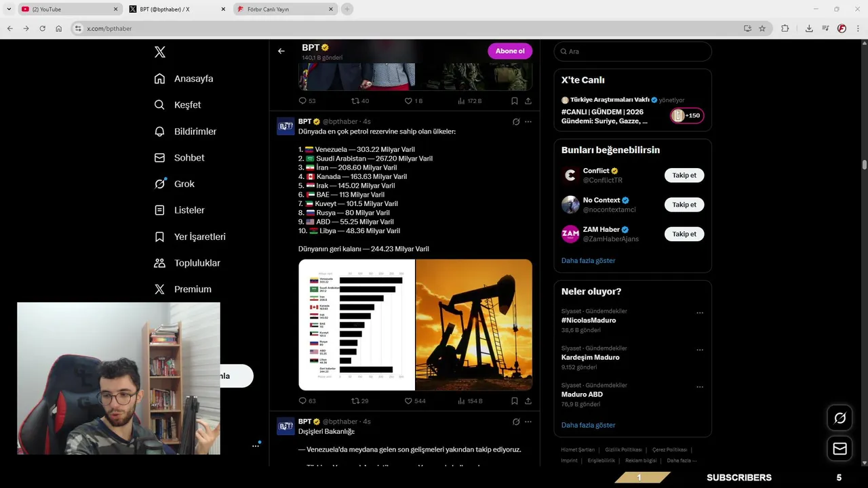Open Grok explain on Dışişleri Bakanlığı post
868x488 pixels.
516,422
